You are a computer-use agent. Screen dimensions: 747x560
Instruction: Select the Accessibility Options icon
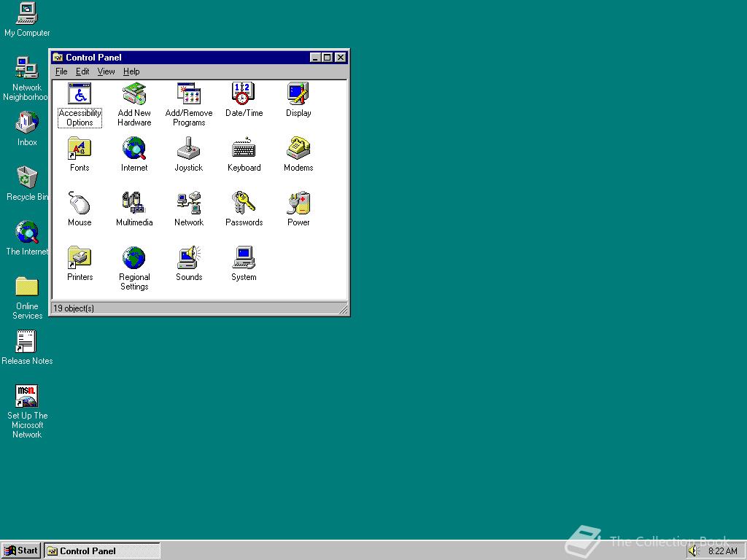[80, 94]
